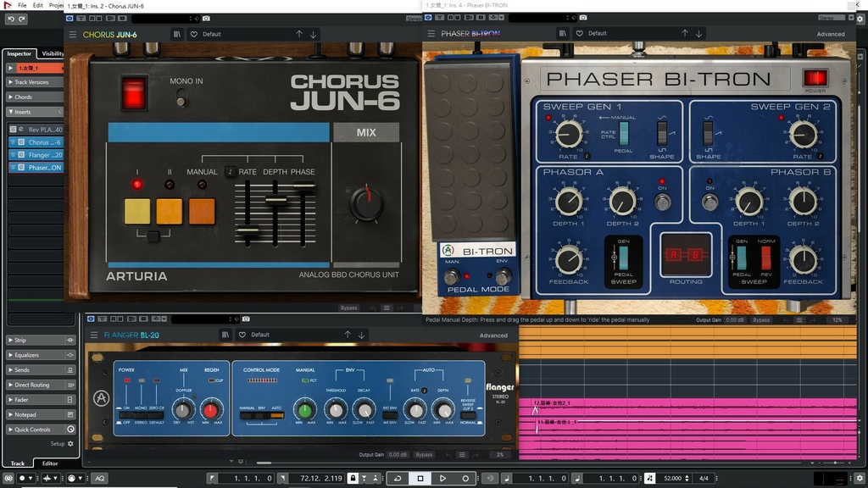
Task: Open the Phaser BI-TRON hamburger menu
Action: tap(431, 34)
